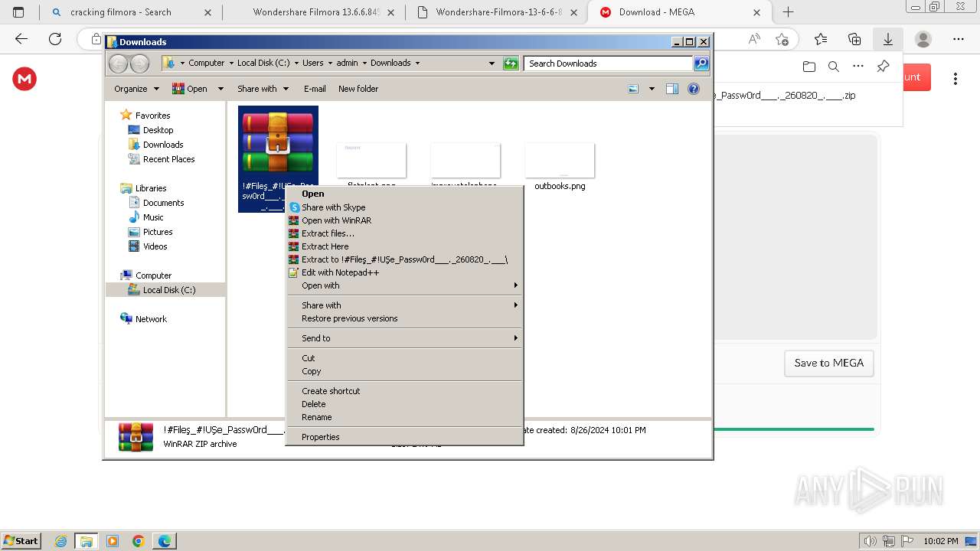
Task: Open Internet Explorer from taskbar
Action: pos(60,541)
